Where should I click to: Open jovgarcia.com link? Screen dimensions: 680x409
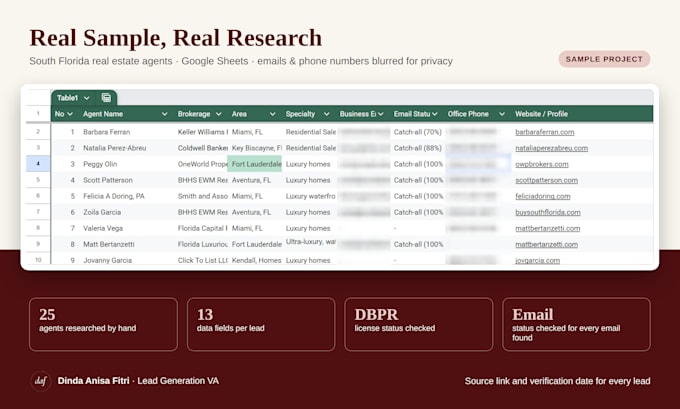537,260
